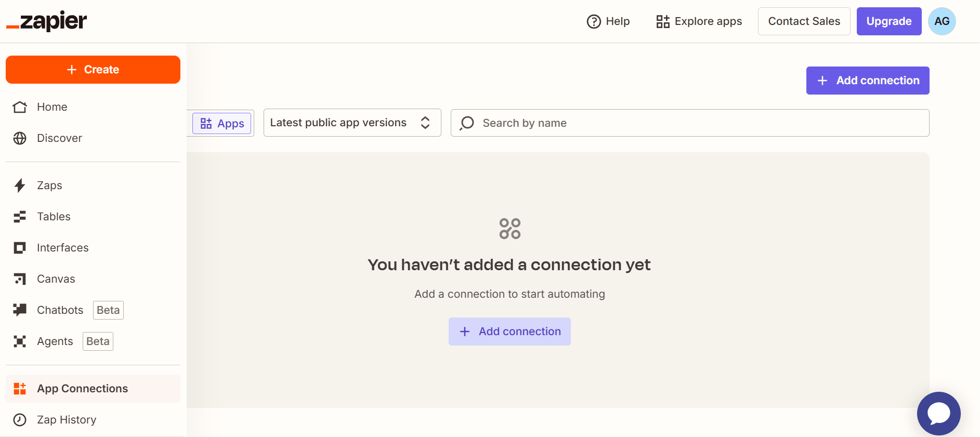Click the Discover globe icon
The width and height of the screenshot is (980, 437).
20,138
